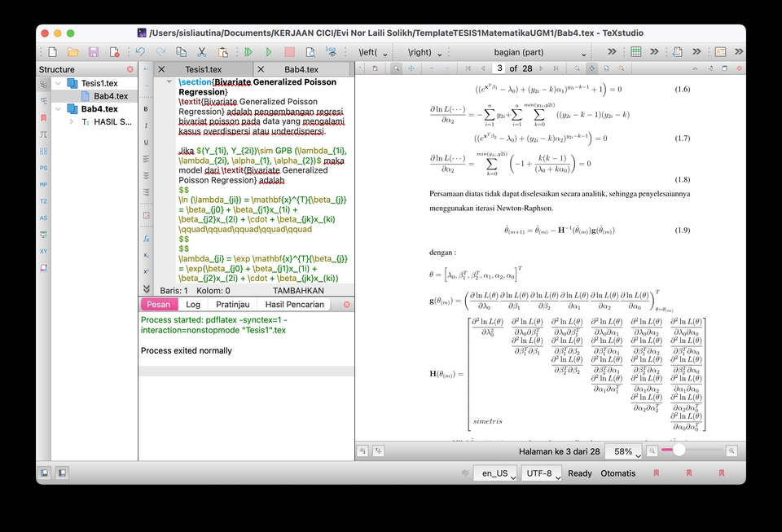
Task: Paste from clipboard using the Paste icon
Action: click(222, 52)
